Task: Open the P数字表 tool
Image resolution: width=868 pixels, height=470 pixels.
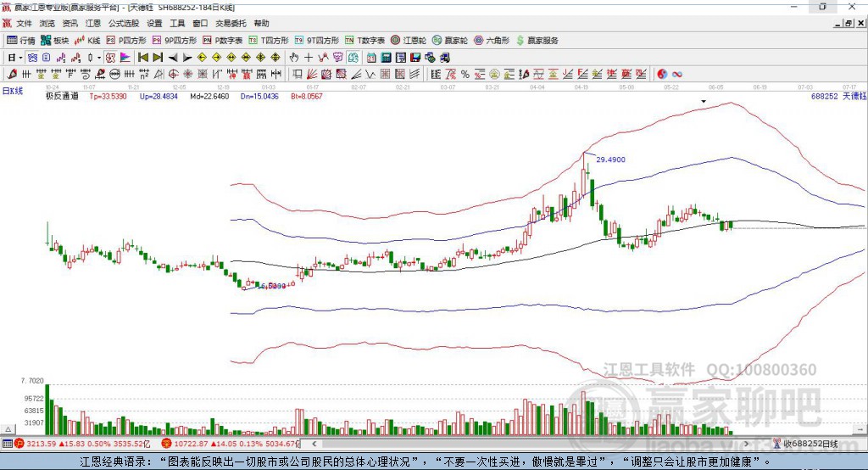Action: coord(223,41)
